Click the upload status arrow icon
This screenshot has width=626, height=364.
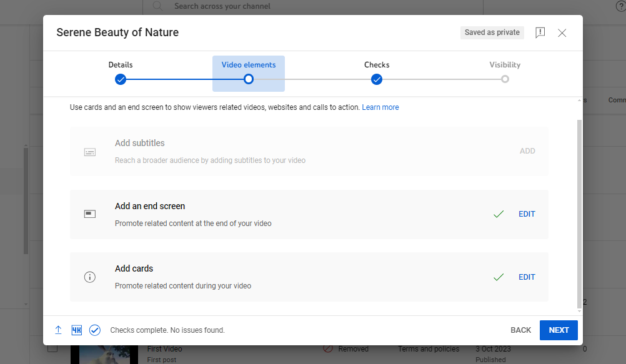[x=58, y=330]
